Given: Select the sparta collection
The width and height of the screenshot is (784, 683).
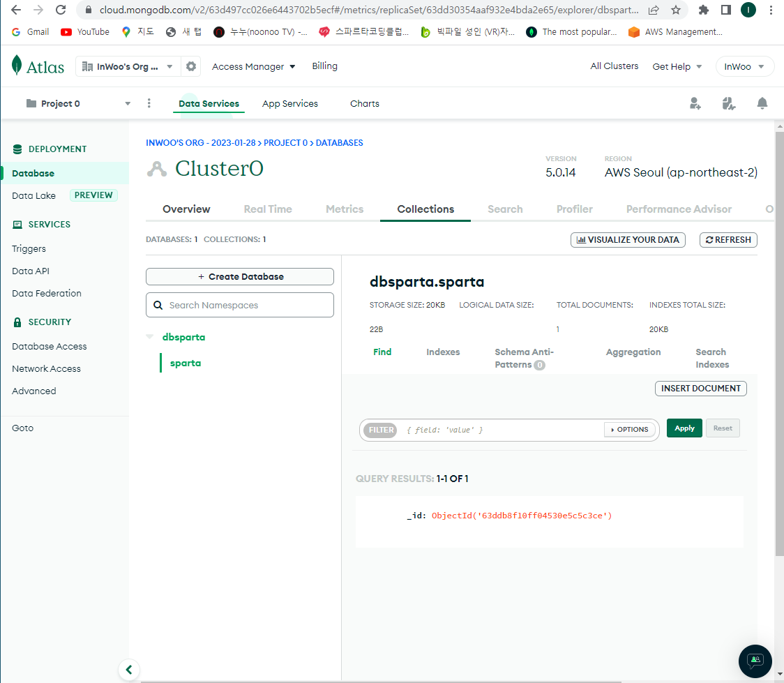Looking at the screenshot, I should [186, 363].
